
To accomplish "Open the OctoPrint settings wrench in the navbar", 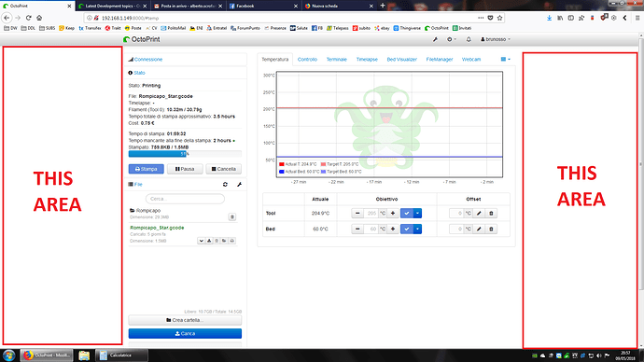I will 435,39.
